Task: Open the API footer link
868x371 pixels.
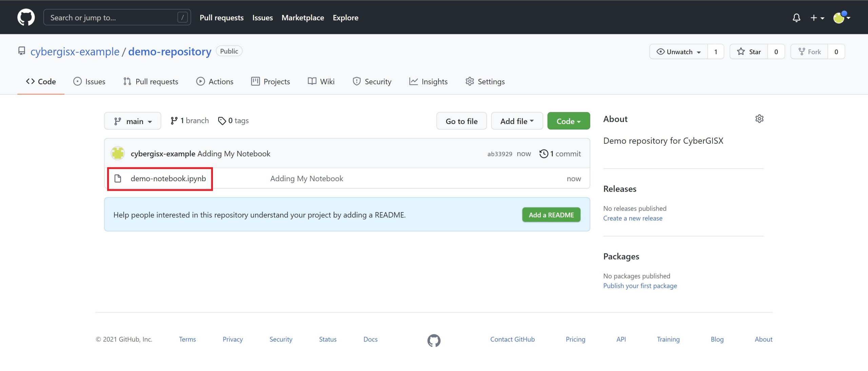Action: (621, 339)
